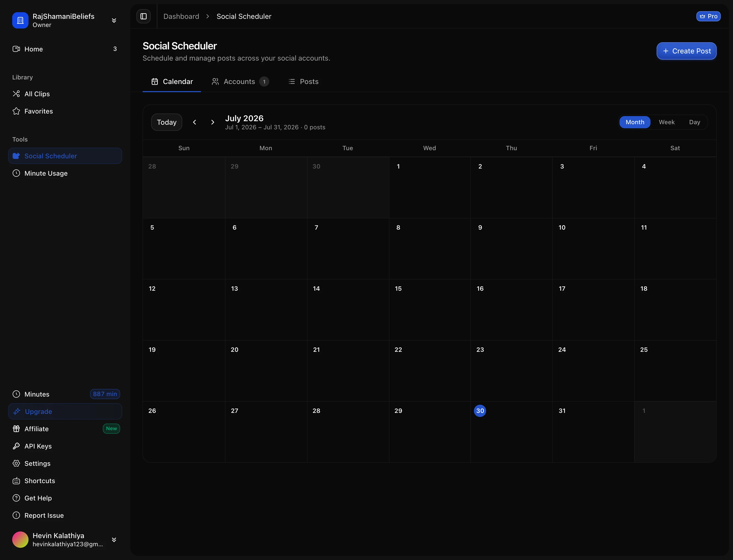Select Month view

635,122
